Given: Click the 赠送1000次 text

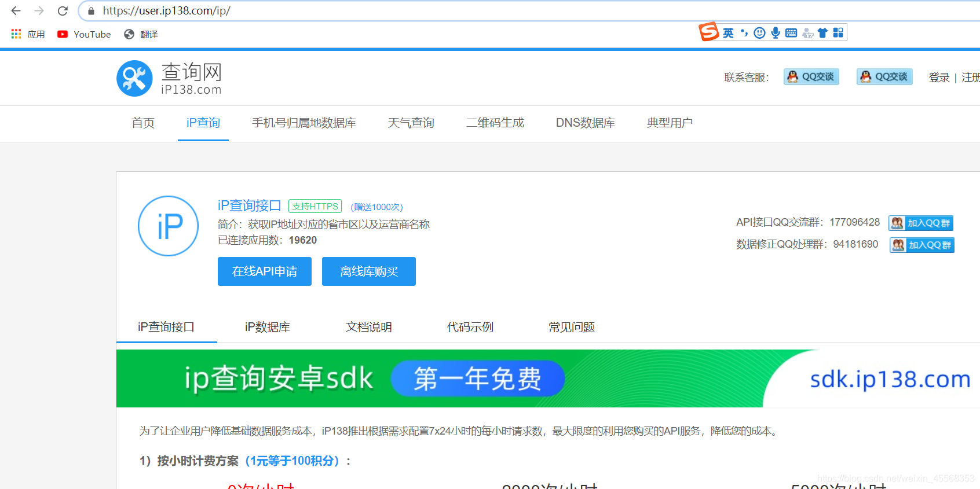Looking at the screenshot, I should point(377,207).
